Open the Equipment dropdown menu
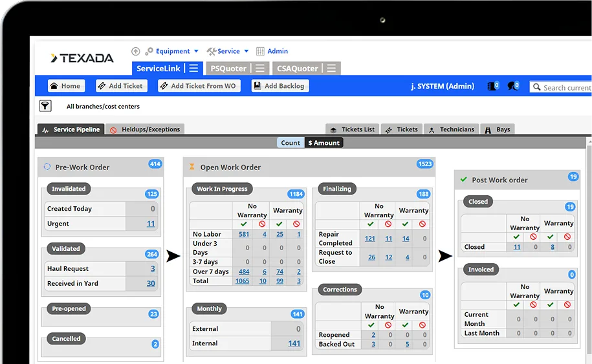The image size is (592, 364). point(172,51)
